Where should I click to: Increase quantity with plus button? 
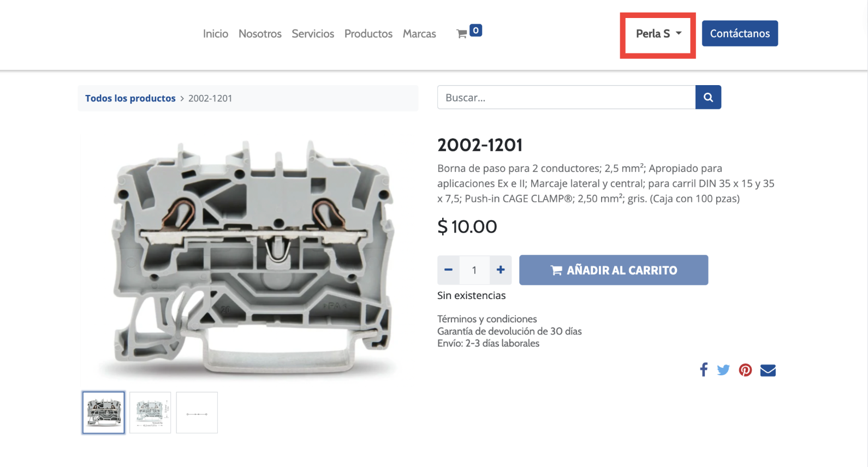click(x=501, y=270)
